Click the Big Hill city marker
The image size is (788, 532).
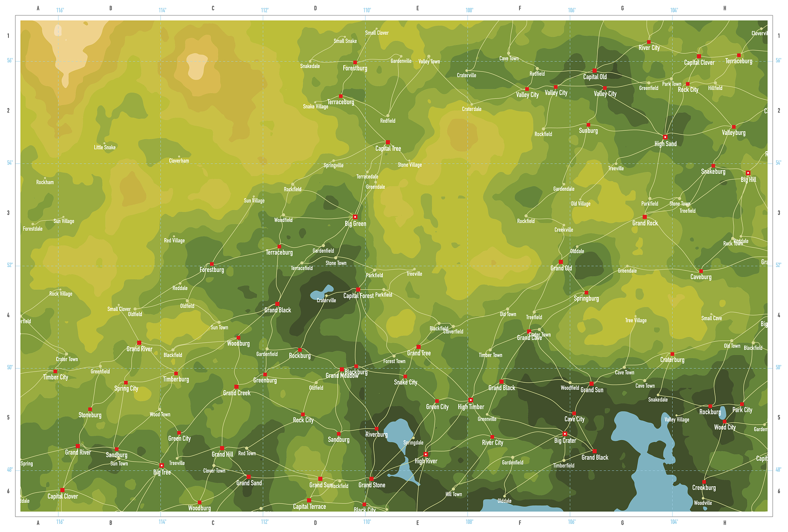click(748, 173)
